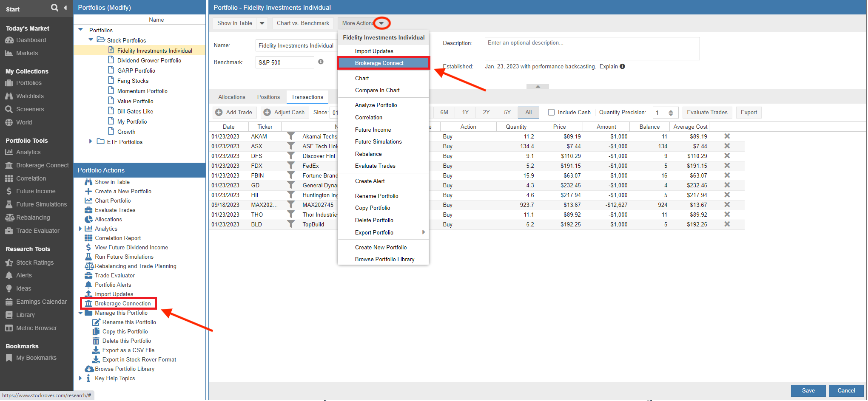
Task: Click the portfolio Name input field
Action: (296, 45)
